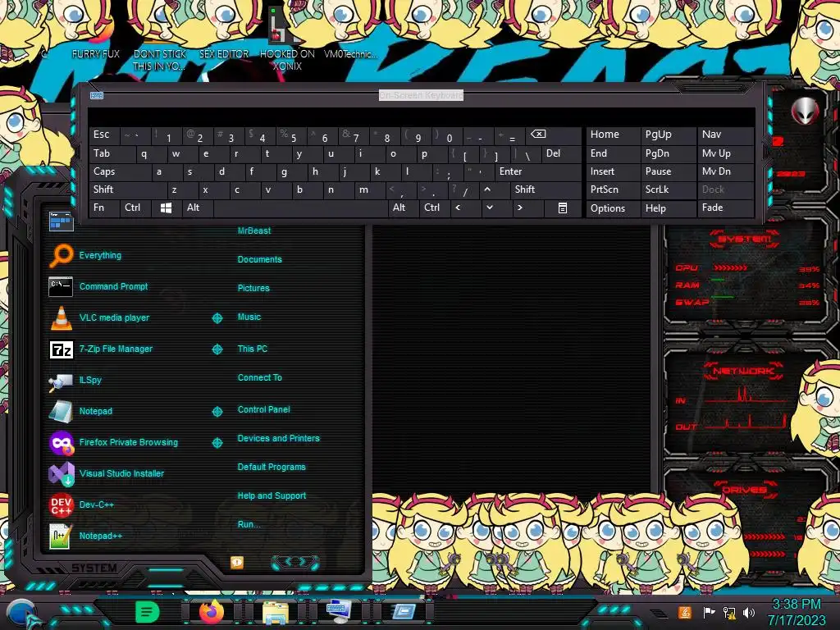Open Default Programs from Start menu
840x630 pixels.
click(272, 467)
